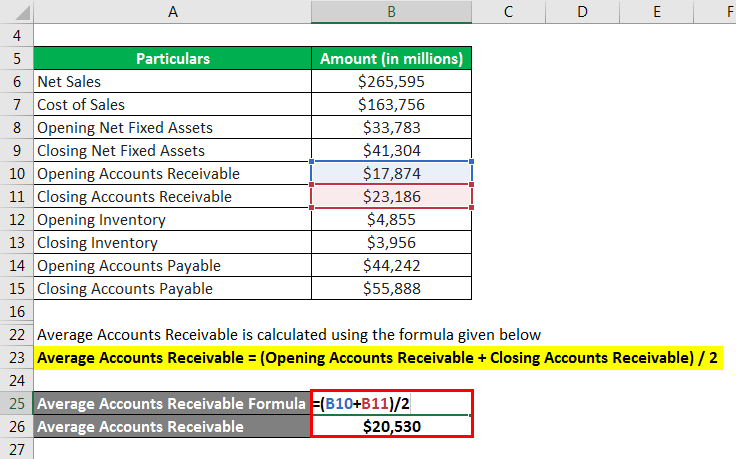Click the Amount (in millions) header cell
The height and width of the screenshot is (459, 736).
pos(391,58)
